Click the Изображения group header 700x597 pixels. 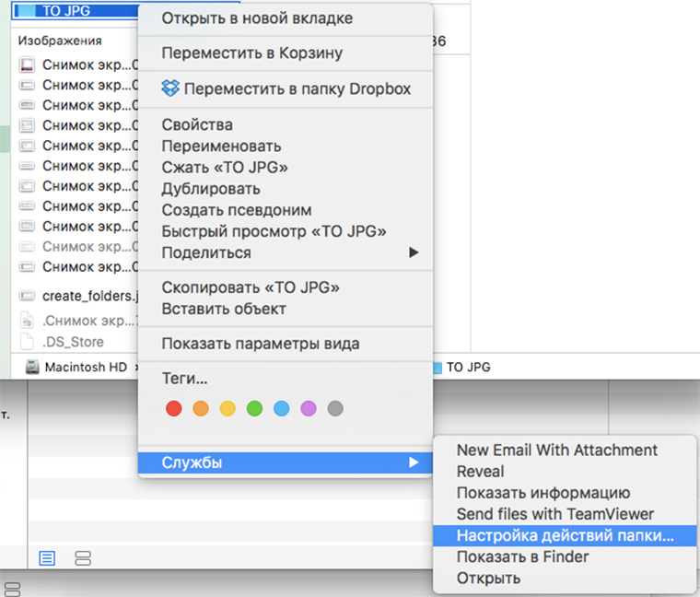[x=60, y=41]
